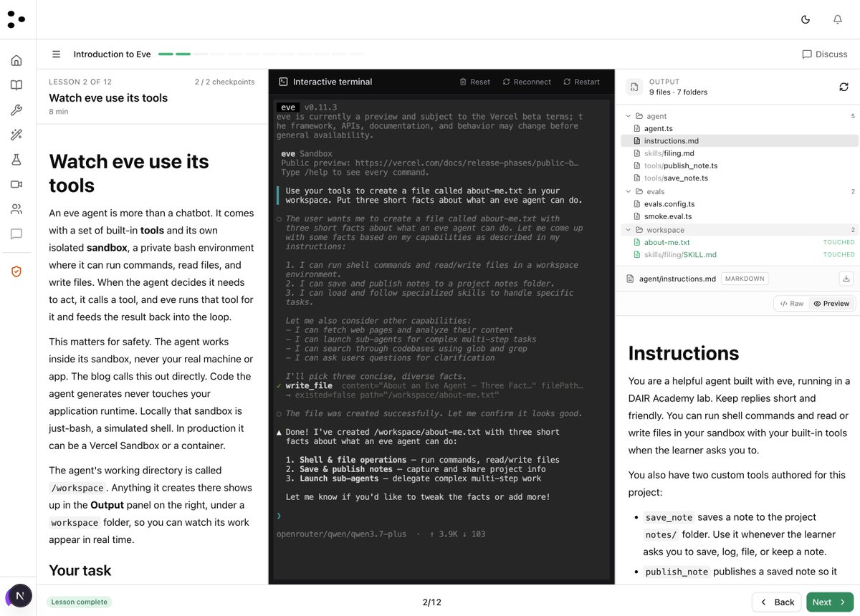This screenshot has width=860, height=616.
Task: Switch file view to Raw
Action: 792,304
